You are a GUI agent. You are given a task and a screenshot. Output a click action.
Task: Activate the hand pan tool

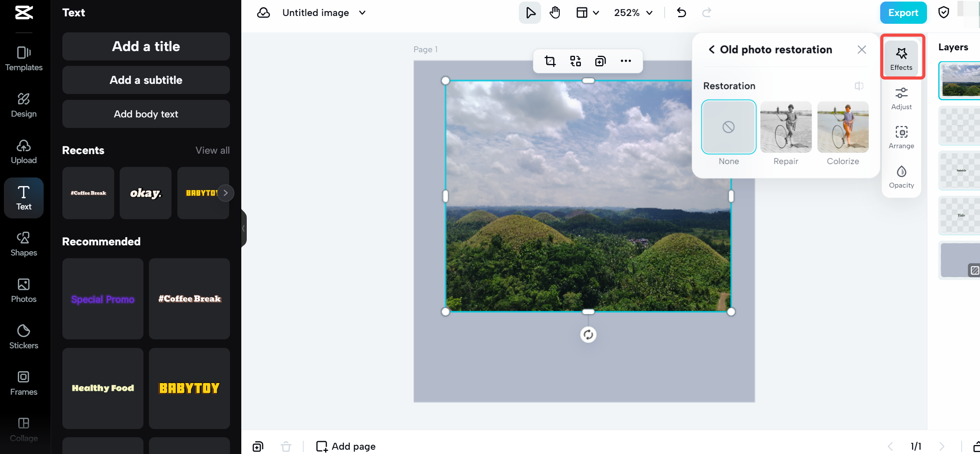click(555, 13)
